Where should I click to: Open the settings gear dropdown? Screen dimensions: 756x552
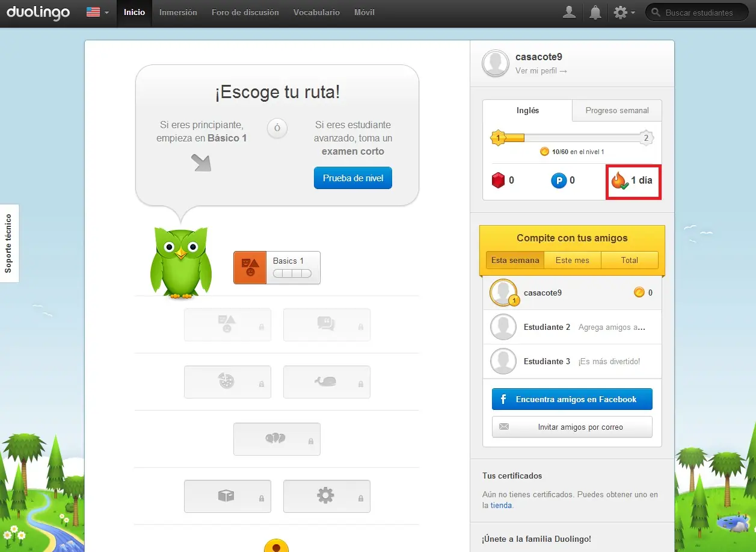[x=624, y=12]
